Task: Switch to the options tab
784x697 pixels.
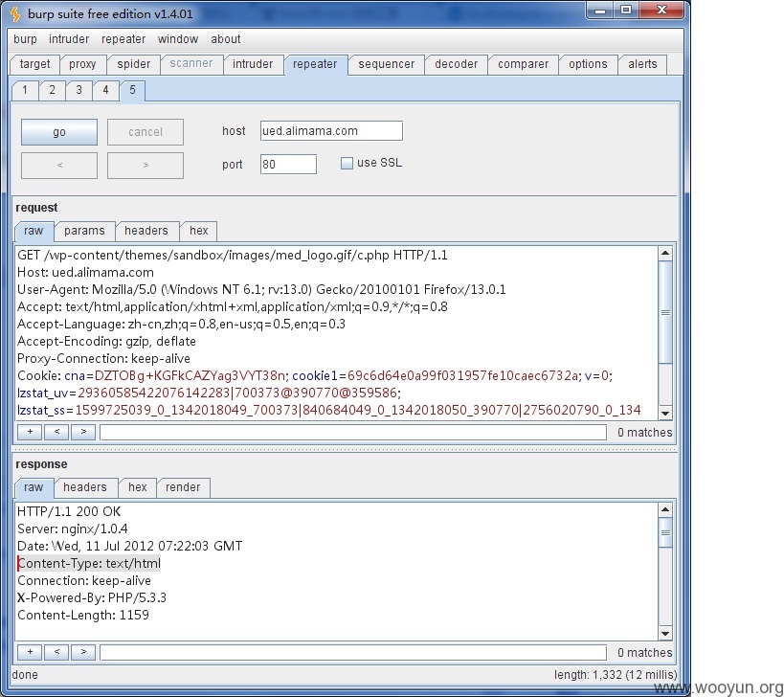Action: 588,64
